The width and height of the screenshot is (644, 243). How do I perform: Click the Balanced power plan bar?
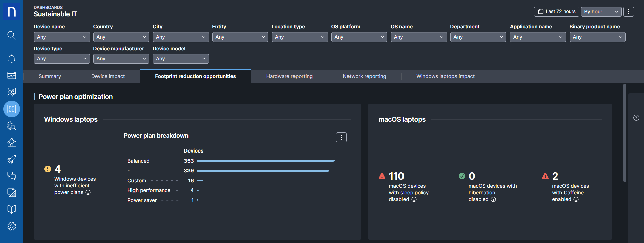tap(266, 161)
